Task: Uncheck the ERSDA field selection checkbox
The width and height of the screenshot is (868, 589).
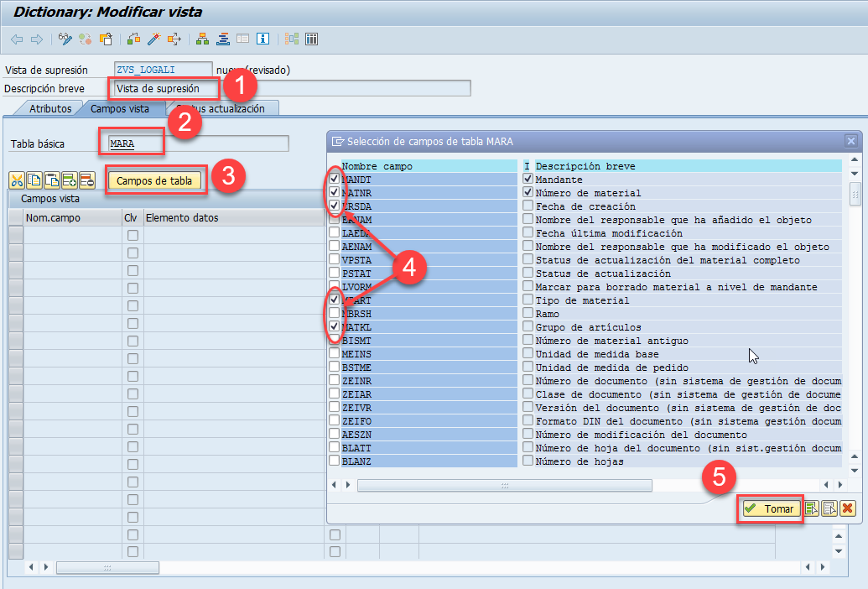Action: [x=335, y=206]
